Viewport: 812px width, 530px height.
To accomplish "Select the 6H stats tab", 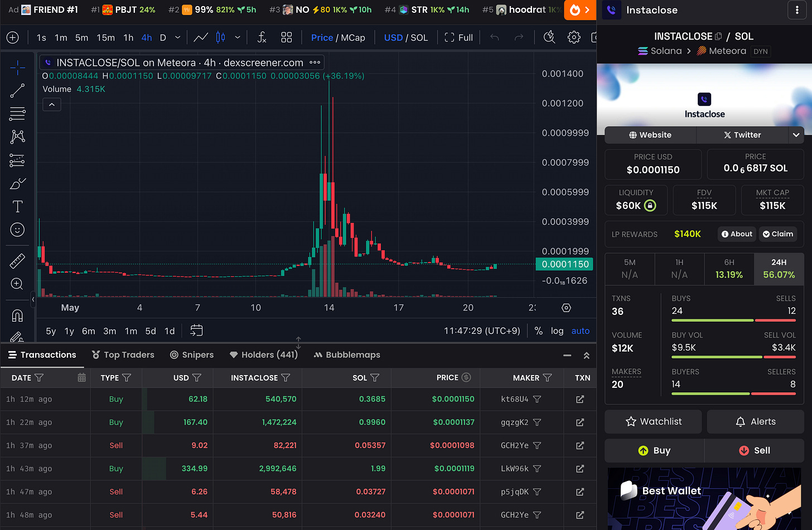I will pyautogui.click(x=729, y=269).
